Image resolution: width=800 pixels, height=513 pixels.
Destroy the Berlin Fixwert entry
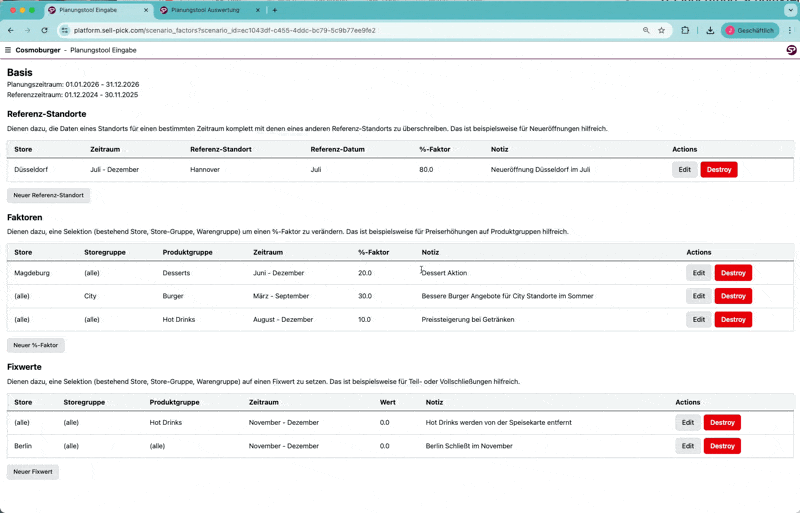pyautogui.click(x=722, y=446)
